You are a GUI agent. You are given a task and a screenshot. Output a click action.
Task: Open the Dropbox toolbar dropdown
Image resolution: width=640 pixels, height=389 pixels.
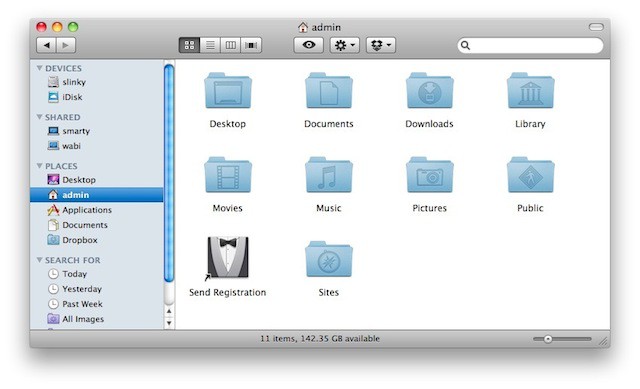point(381,45)
